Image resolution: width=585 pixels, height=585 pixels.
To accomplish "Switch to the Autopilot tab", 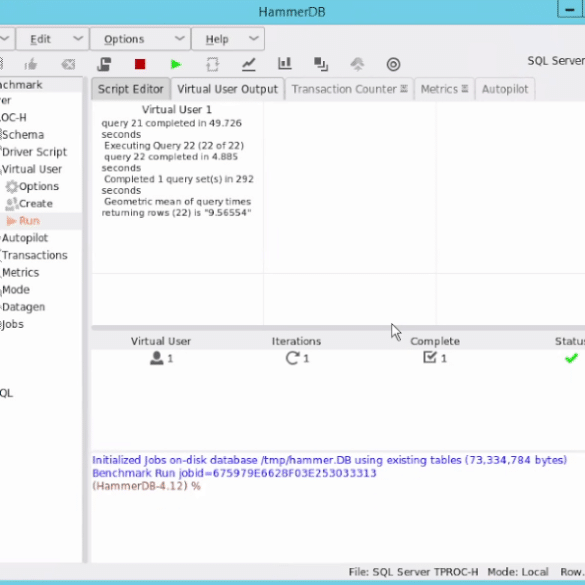I will 505,89.
